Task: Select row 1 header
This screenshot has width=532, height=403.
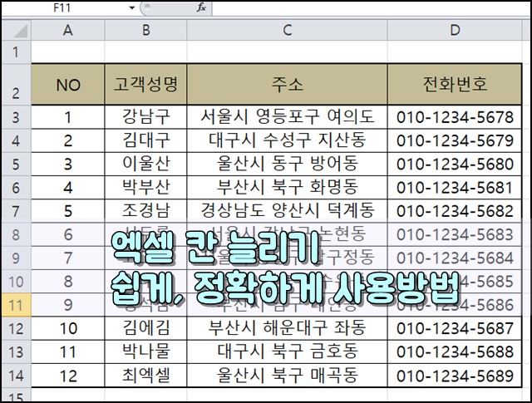Action: pyautogui.click(x=17, y=52)
